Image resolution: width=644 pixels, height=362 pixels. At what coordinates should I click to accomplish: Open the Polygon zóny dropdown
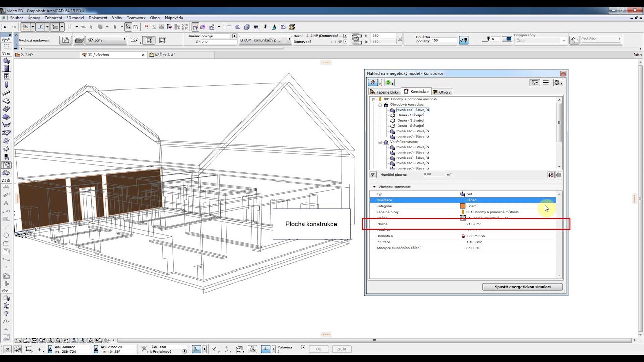click(x=540, y=40)
